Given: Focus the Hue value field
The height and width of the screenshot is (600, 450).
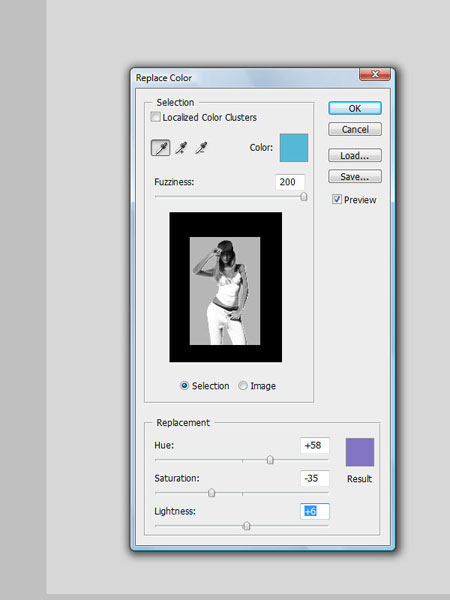Looking at the screenshot, I should coord(315,445).
